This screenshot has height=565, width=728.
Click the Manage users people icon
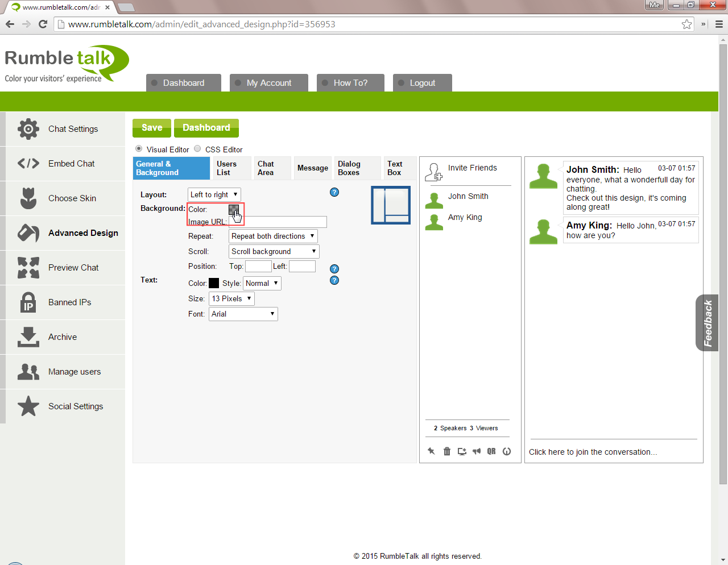(28, 372)
